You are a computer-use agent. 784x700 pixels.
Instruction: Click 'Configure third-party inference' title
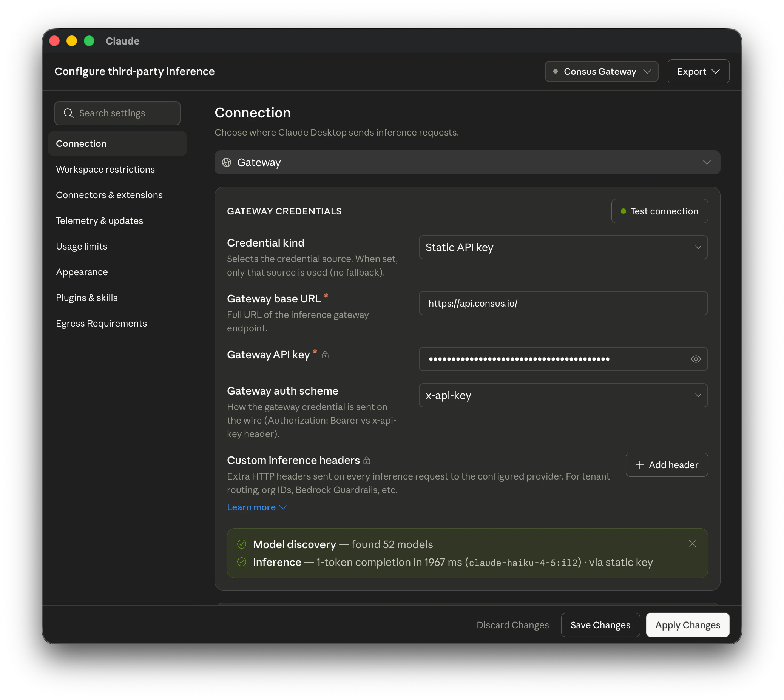[134, 71]
